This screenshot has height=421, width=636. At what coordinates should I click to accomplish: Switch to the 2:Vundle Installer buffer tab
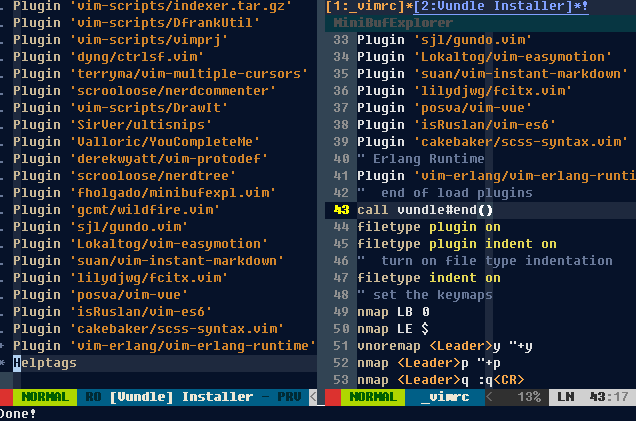click(x=501, y=6)
